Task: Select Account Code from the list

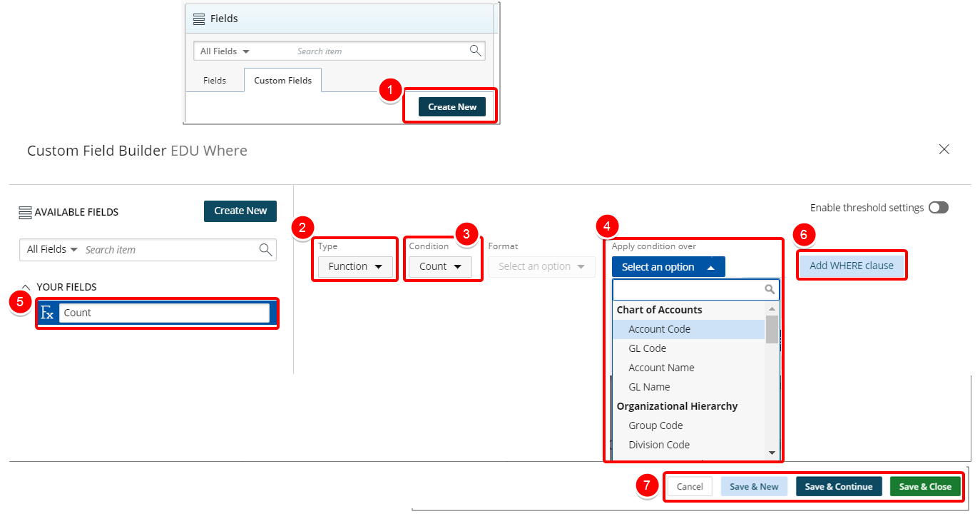Action: pos(689,329)
